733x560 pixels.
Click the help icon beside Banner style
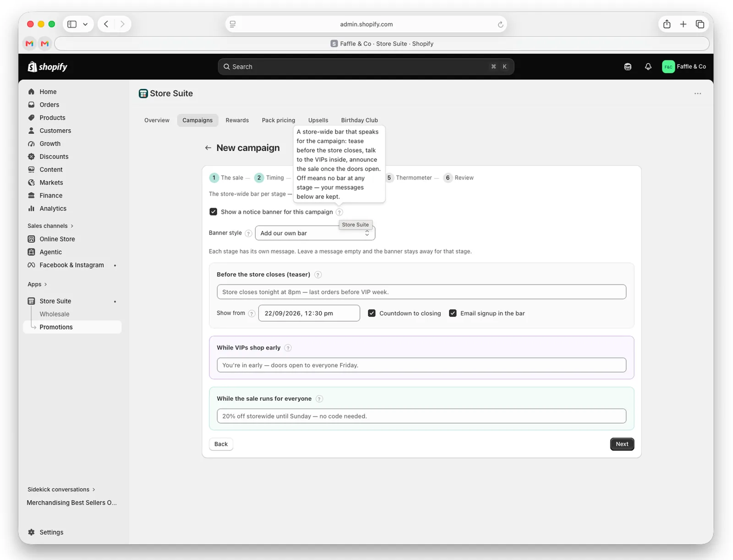[x=248, y=233]
